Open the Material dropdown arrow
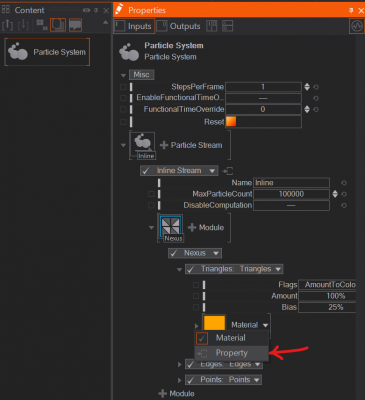The image size is (365, 400). tap(265, 325)
